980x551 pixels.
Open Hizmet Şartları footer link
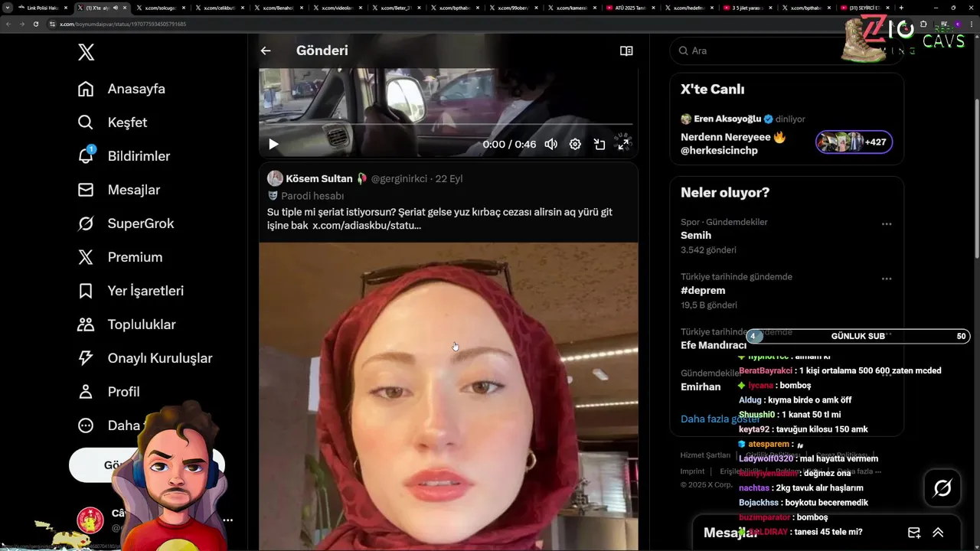[x=705, y=455]
